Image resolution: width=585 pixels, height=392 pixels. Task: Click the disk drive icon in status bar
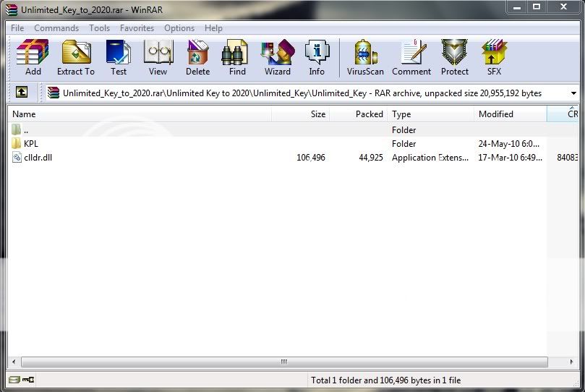[14, 380]
